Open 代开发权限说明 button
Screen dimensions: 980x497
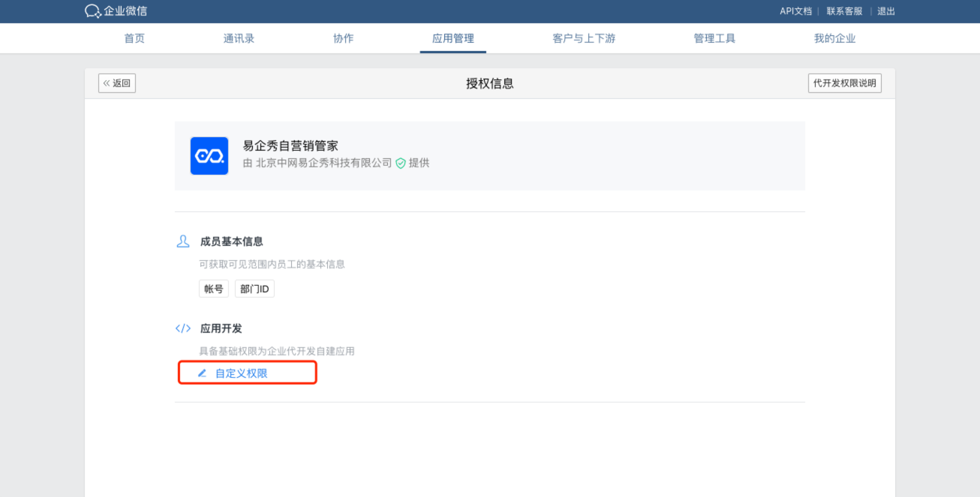click(844, 83)
